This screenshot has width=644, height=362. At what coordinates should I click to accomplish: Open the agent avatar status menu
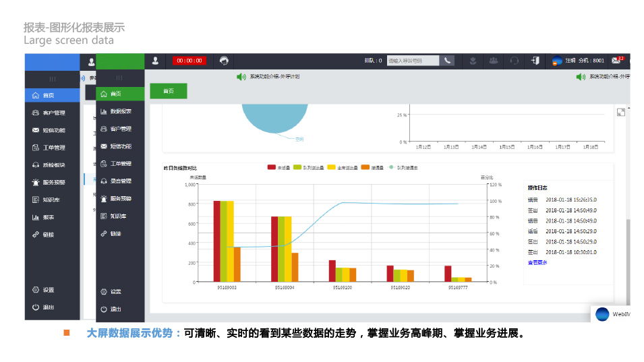557,61
